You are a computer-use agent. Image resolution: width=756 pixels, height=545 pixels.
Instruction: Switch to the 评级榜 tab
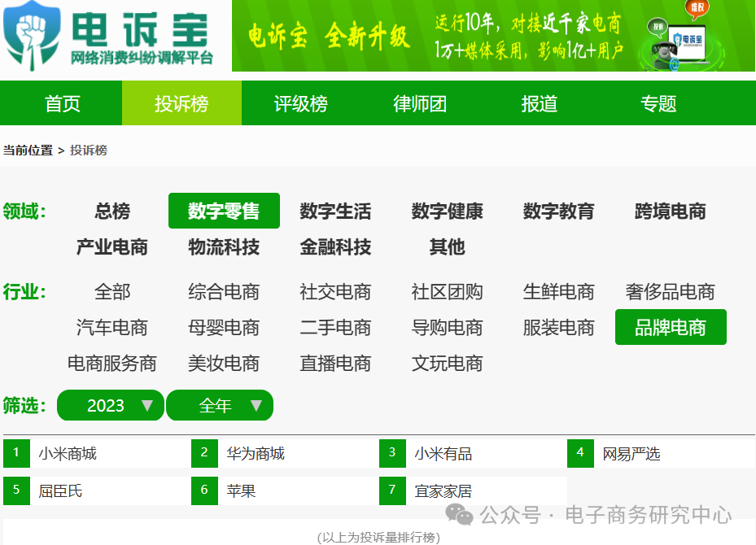click(301, 102)
